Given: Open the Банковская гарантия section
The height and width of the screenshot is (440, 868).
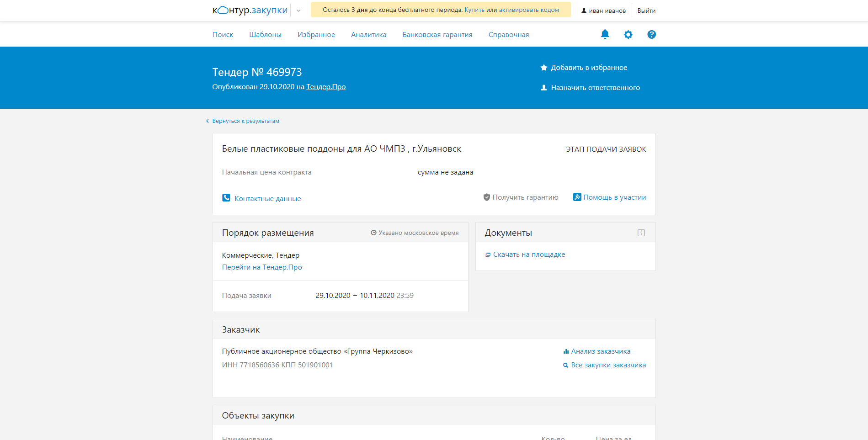Looking at the screenshot, I should 437,35.
